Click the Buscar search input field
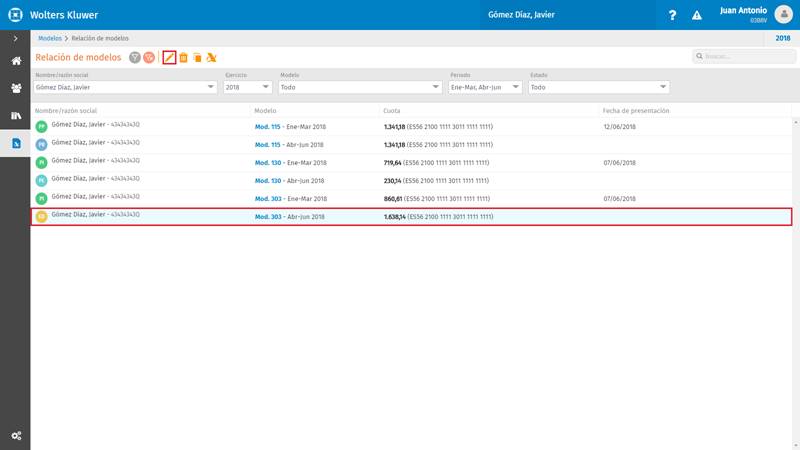The image size is (800, 450). [x=744, y=56]
